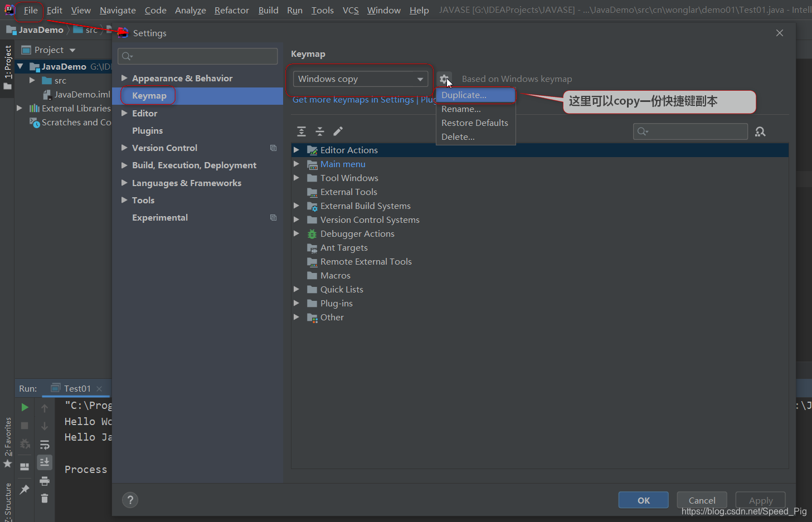Select the Macros keymap group
The width and height of the screenshot is (812, 522).
click(336, 275)
